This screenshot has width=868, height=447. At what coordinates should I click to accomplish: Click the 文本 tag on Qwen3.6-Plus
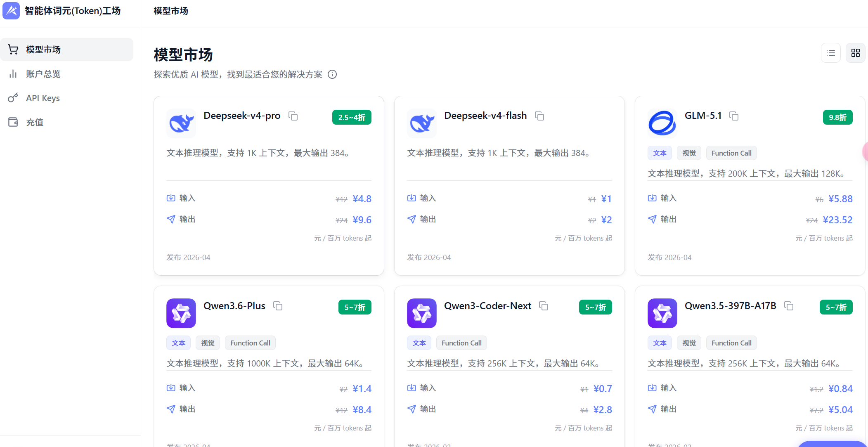[x=178, y=343]
